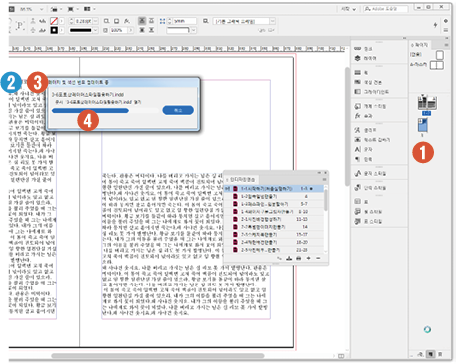Click the new page button in Pages panel
The width and height of the screenshot is (456, 364).
[x=431, y=354]
